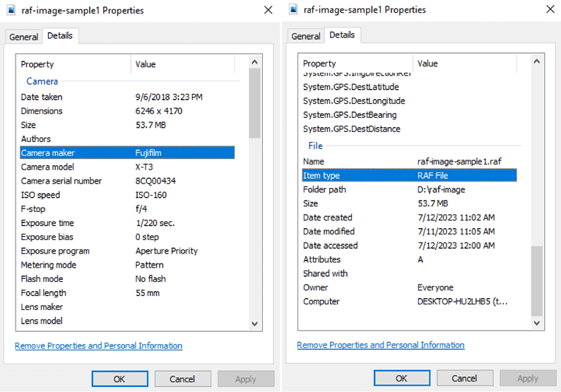561x392 pixels.
Task: Switch to General tab in right dialog
Action: [306, 36]
